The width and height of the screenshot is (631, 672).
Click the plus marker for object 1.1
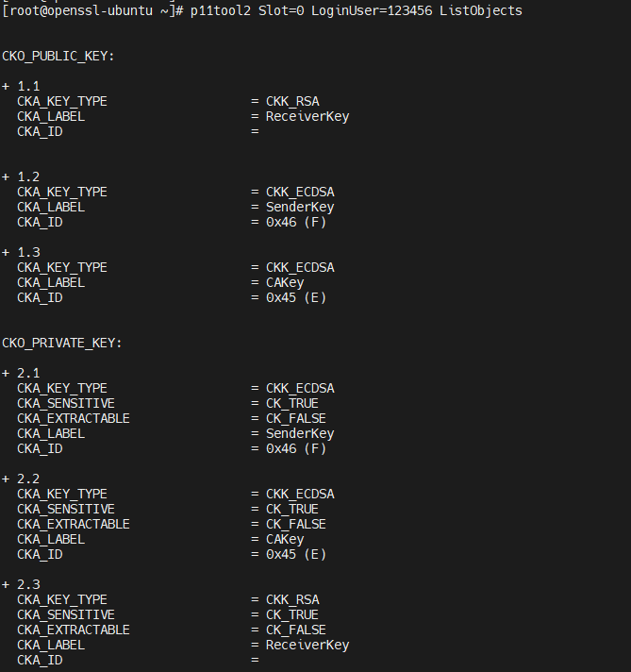pos(6,86)
